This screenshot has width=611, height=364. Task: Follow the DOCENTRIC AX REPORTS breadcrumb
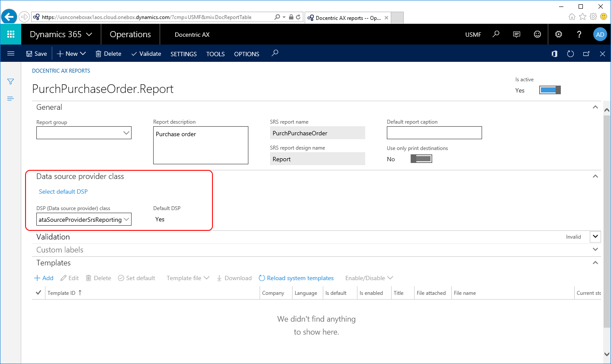[x=61, y=70]
